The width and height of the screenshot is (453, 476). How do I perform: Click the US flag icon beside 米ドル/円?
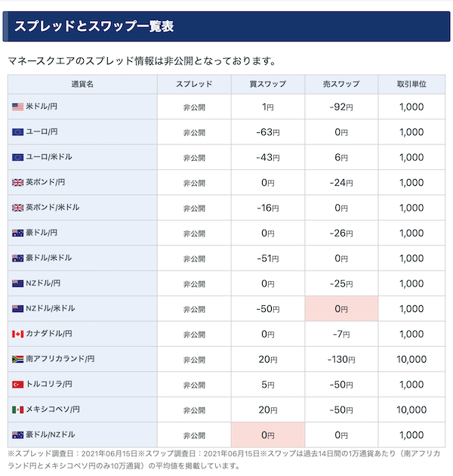17,107
